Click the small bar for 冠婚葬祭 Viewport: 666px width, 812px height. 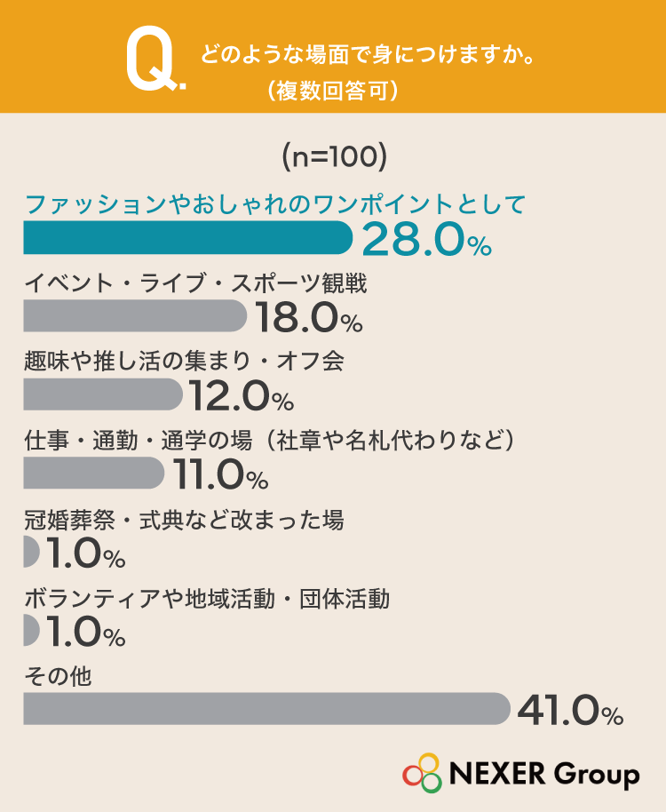pyautogui.click(x=32, y=552)
